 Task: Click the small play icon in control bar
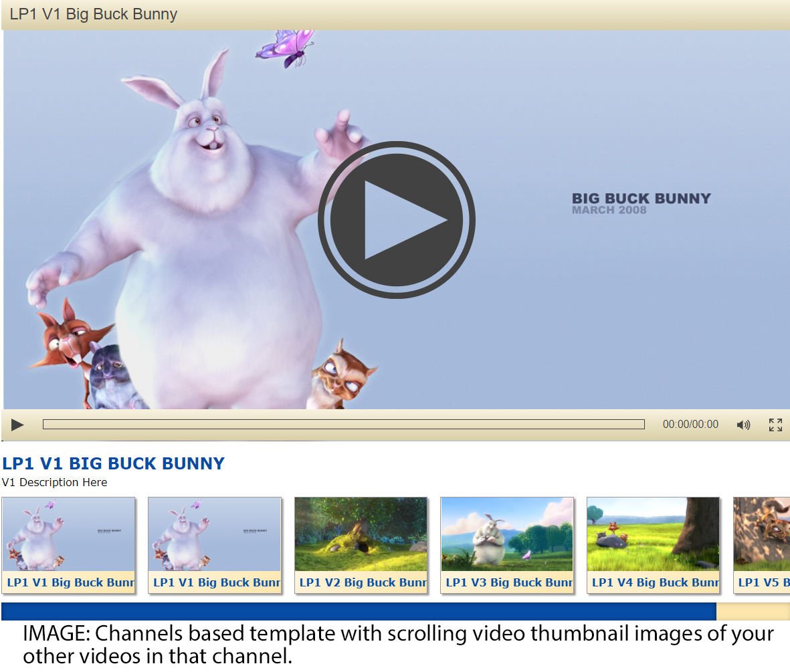(17, 425)
